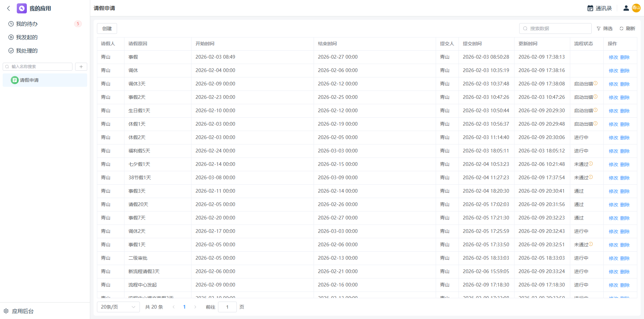Click the warning icon beside 七夕假1天 未通过 status
The width and height of the screenshot is (644, 319).
click(591, 164)
